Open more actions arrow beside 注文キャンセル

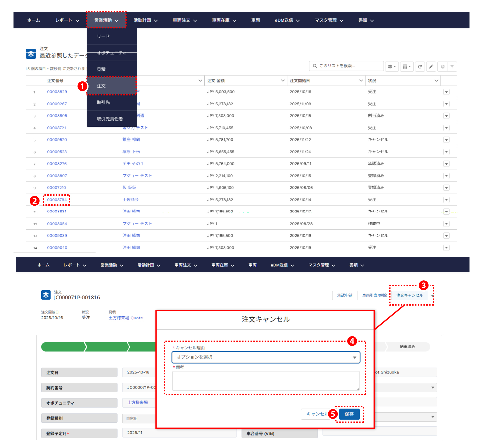click(x=432, y=296)
